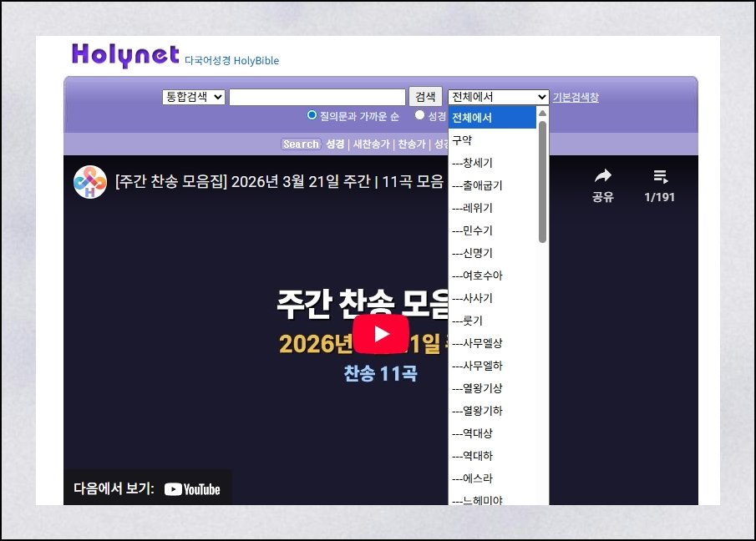Choose ---사무엘상 in the list
The image size is (756, 541).
(492, 343)
